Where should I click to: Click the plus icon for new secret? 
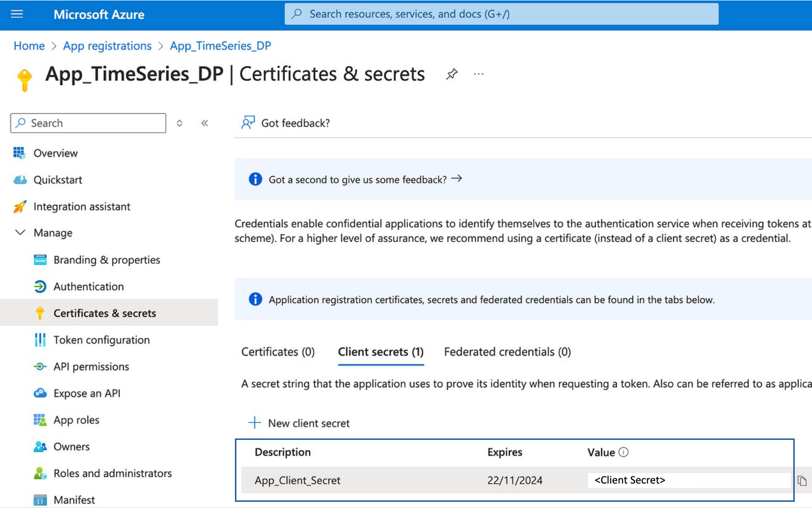tap(255, 423)
